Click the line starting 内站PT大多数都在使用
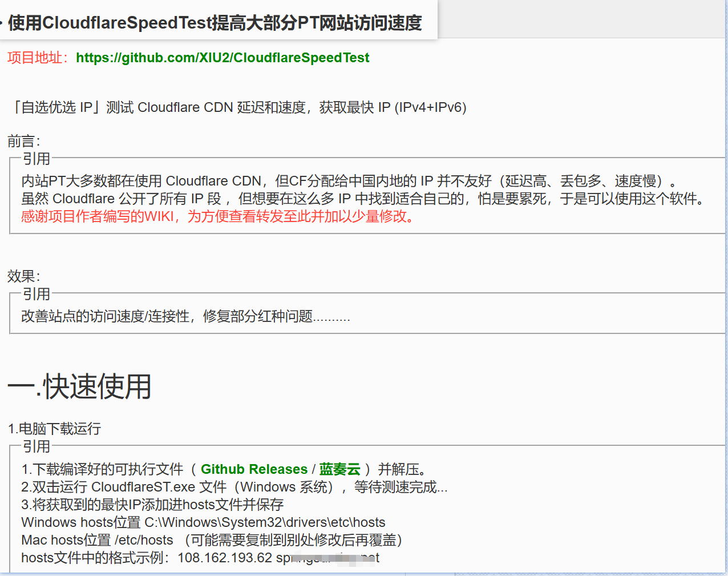Screen dimensions: 728x576 coord(349,181)
